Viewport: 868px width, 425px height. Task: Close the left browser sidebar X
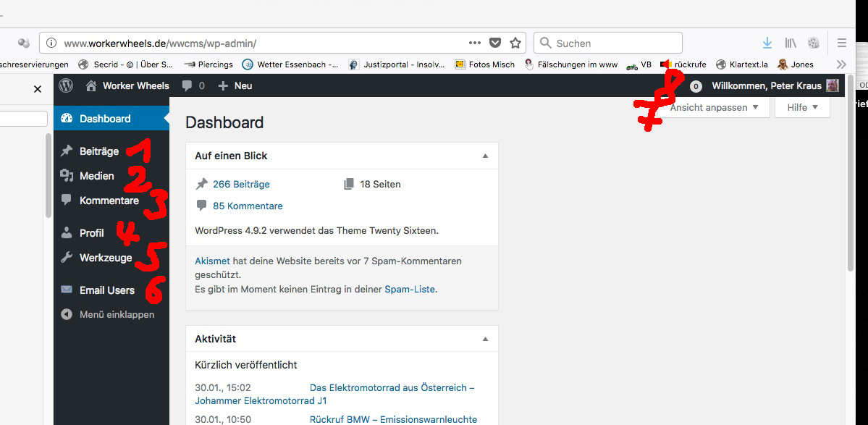pyautogui.click(x=38, y=89)
